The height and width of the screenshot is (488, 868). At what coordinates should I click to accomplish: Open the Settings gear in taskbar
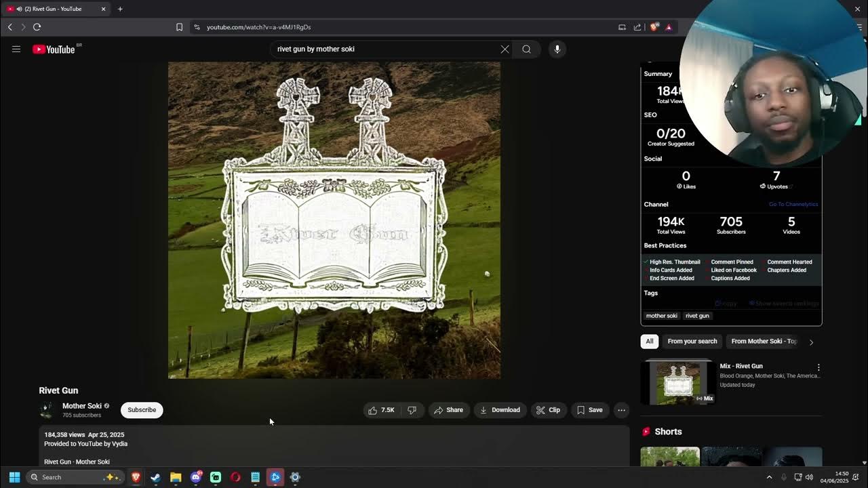pyautogui.click(x=295, y=477)
